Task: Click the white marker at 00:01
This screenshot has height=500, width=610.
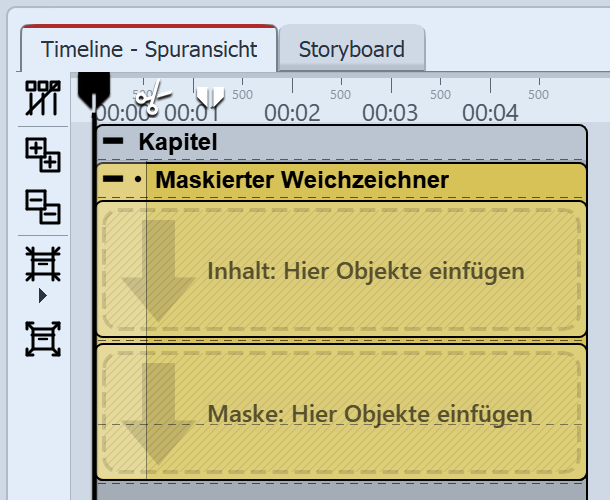Action: 209,96
